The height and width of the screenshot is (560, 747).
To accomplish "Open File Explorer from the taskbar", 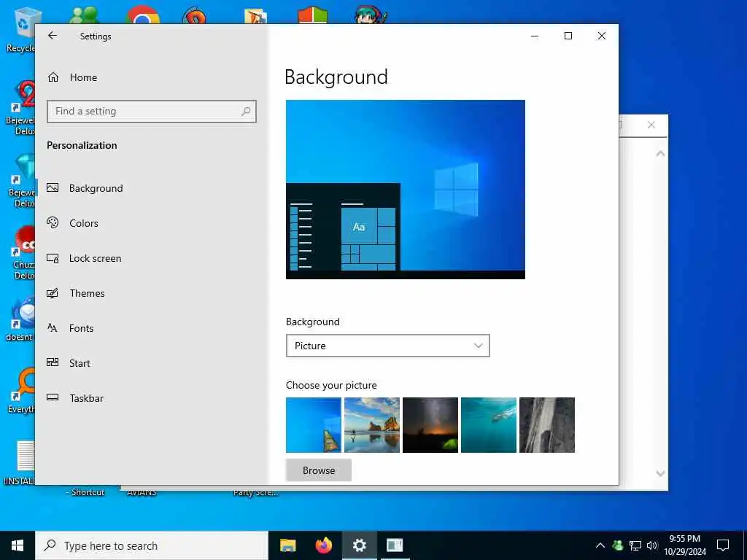I will click(287, 545).
